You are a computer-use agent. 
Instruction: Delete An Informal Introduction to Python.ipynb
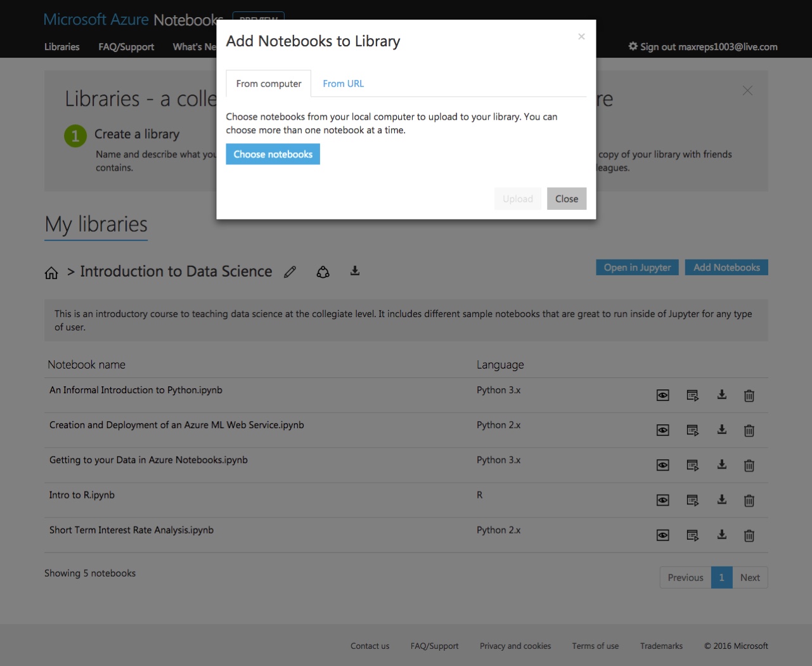pos(749,396)
